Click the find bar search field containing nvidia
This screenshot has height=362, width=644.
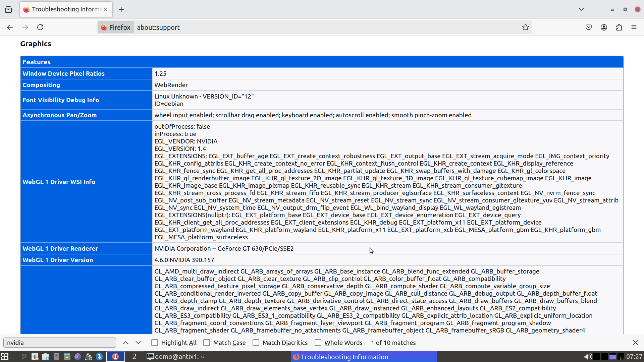tap(60, 343)
